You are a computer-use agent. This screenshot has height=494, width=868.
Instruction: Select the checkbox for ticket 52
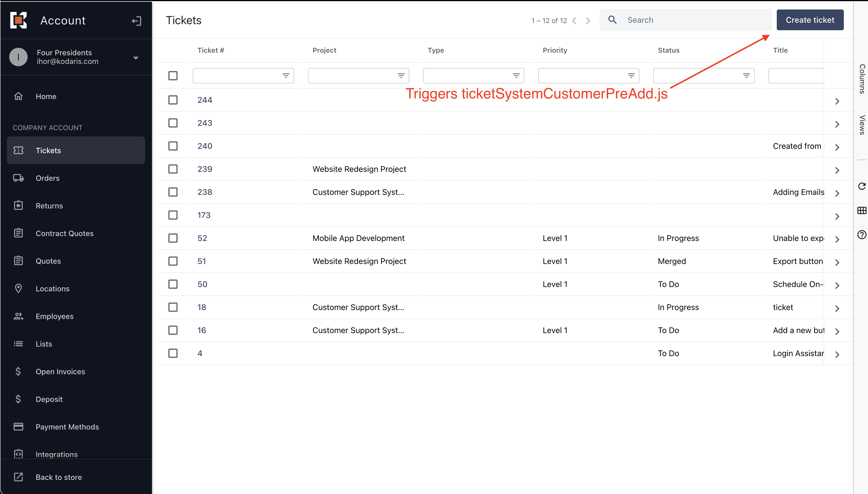point(173,238)
